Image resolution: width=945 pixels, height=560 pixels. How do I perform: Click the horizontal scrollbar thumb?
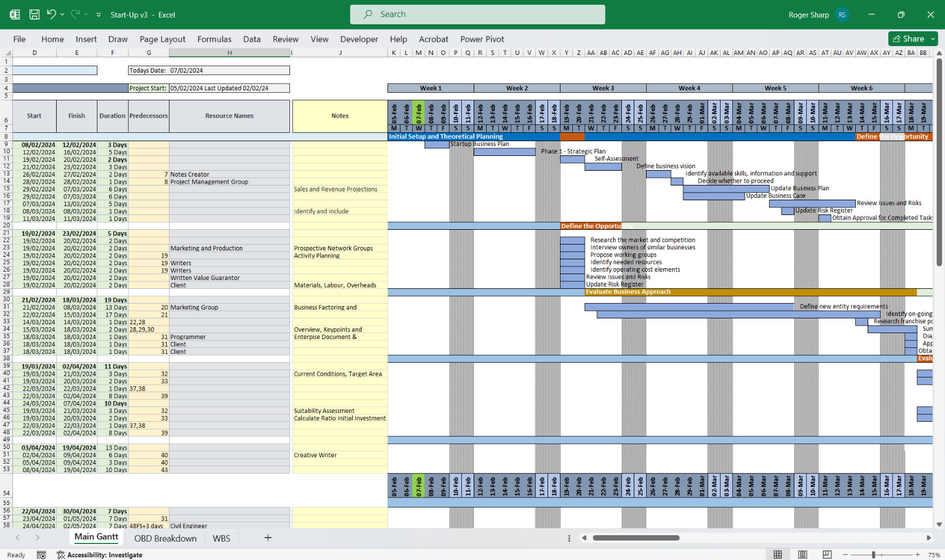(636, 538)
